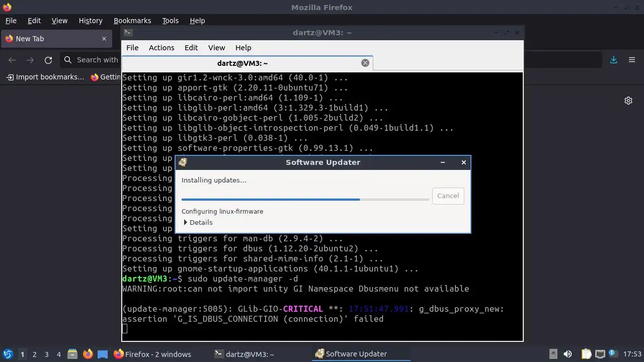Viewport: 644px width, 362px height.
Task: Click the show desktop icon in the panel
Action: tap(103, 354)
